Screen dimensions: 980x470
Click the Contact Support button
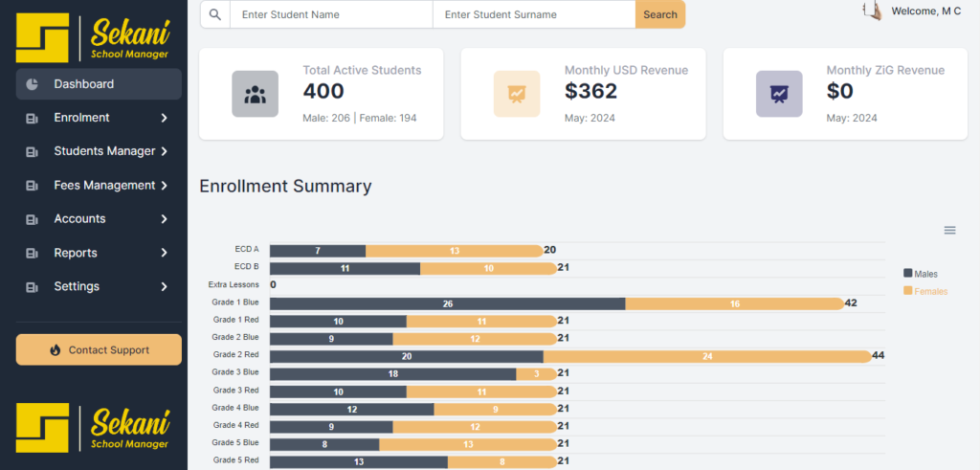point(99,350)
